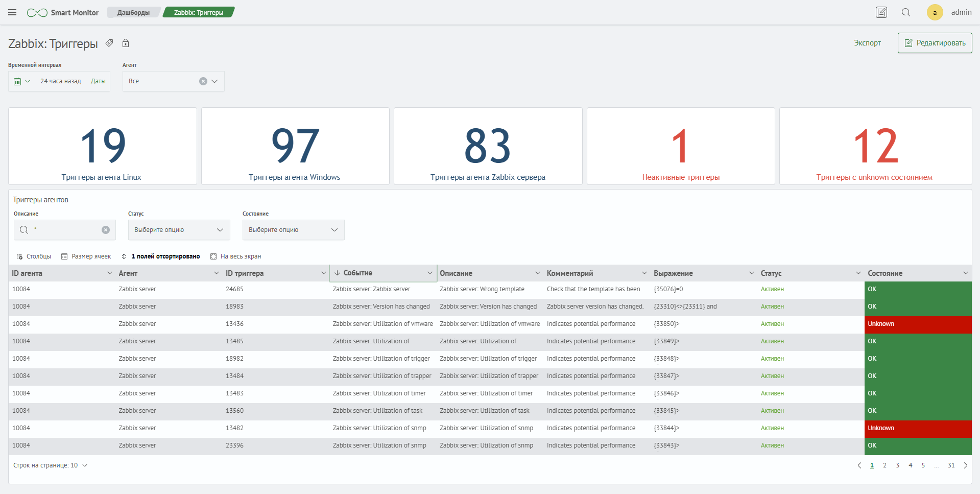This screenshot has width=980, height=494.
Task: Open the calendar time interval picker
Action: 22,81
